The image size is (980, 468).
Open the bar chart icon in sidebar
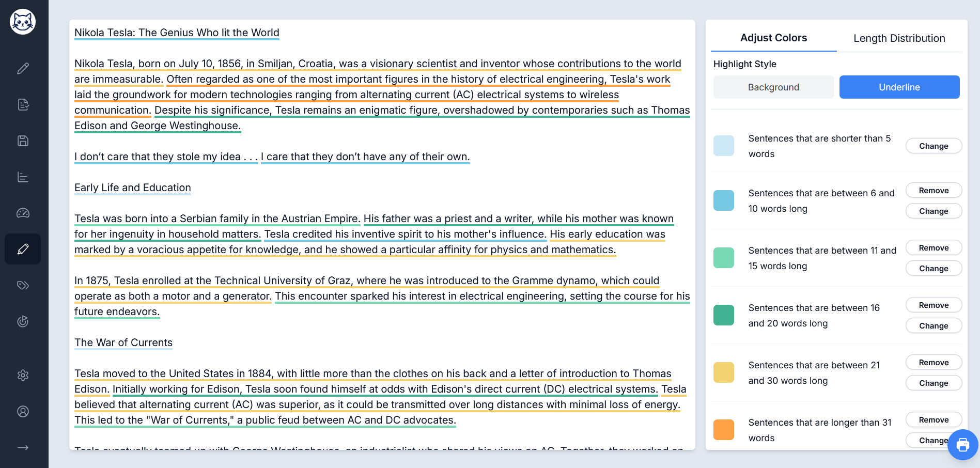click(x=23, y=177)
